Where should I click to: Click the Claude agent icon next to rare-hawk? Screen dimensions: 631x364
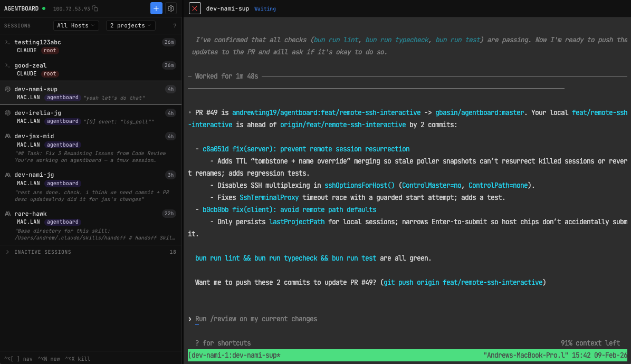[x=6, y=214]
